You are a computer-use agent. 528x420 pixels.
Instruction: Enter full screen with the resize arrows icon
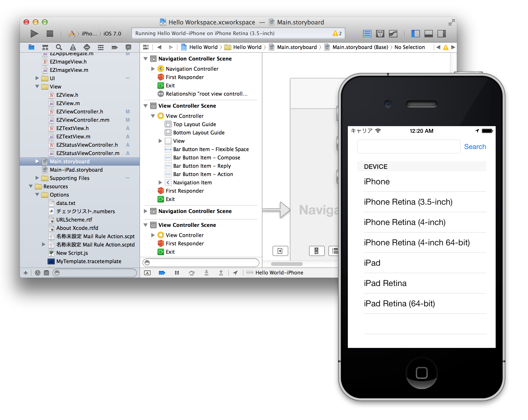[452, 23]
